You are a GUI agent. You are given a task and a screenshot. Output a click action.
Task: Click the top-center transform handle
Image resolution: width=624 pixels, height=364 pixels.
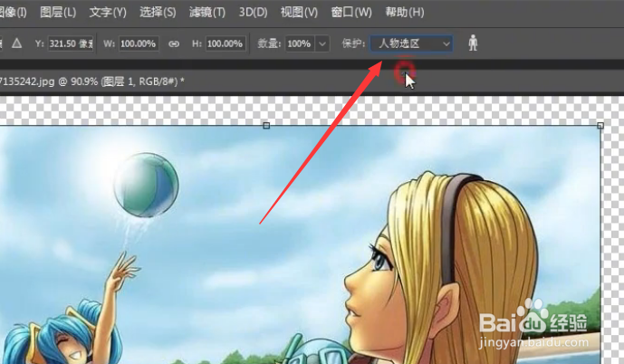266,126
